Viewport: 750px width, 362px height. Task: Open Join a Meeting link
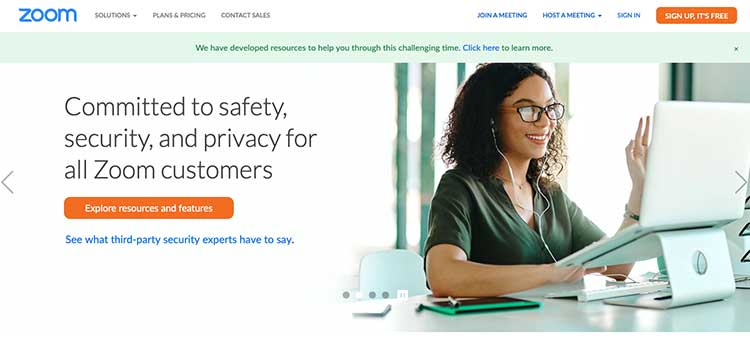click(x=502, y=15)
